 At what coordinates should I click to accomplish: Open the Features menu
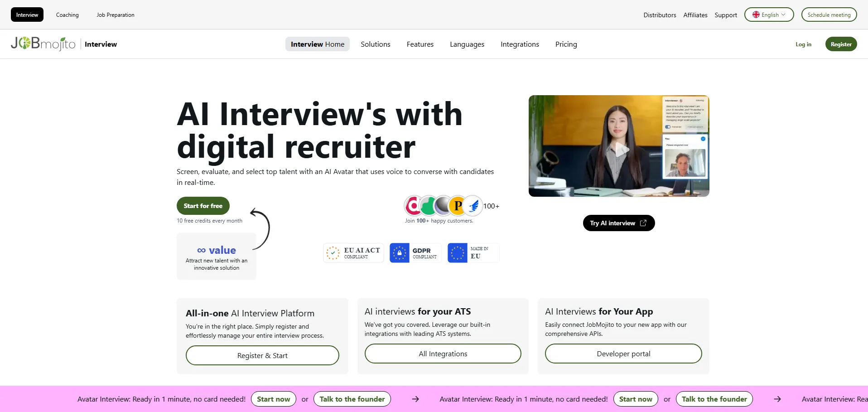420,44
